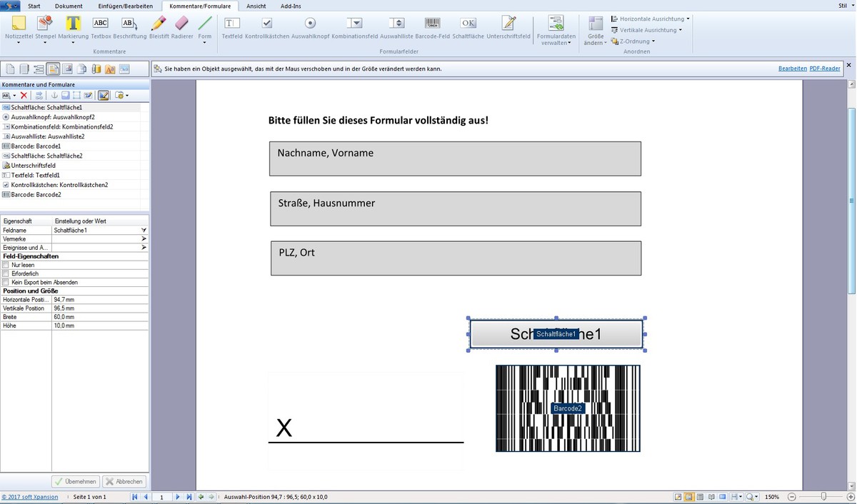Select the Bleistift pencil tool
857x504 pixels.
click(x=159, y=26)
